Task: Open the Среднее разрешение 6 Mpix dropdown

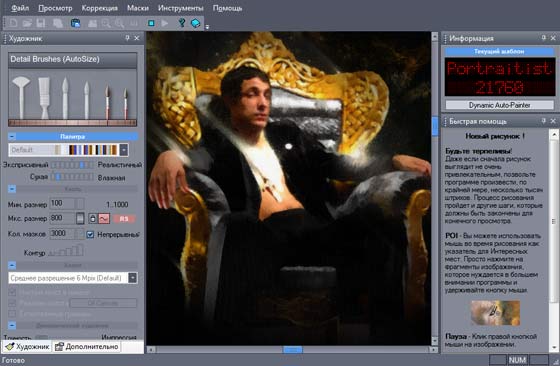Action: coord(132,278)
